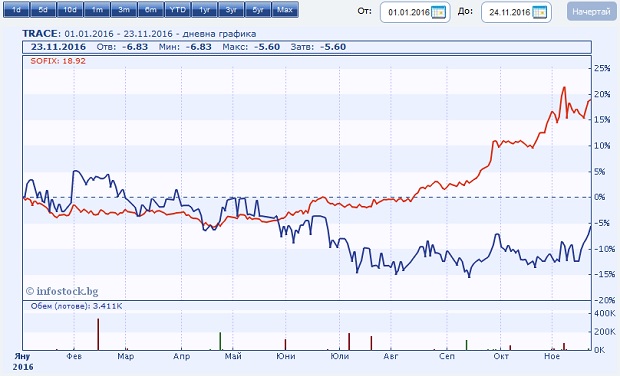The image size is (620, 376).
Task: Click the Авг month axis label
Action: pyautogui.click(x=391, y=356)
